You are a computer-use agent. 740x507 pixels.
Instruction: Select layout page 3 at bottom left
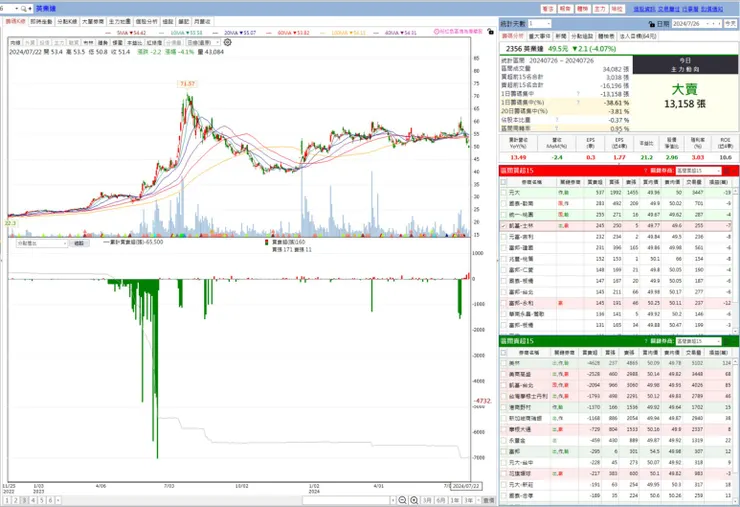24,500
